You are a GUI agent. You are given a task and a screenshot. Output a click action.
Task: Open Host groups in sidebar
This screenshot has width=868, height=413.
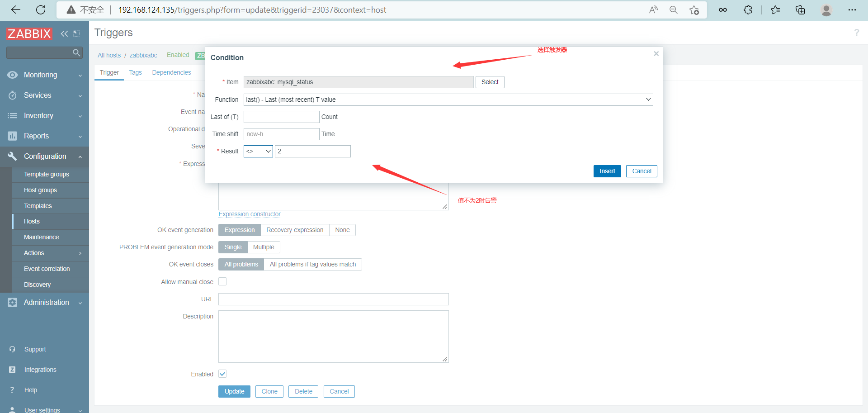[x=40, y=190]
